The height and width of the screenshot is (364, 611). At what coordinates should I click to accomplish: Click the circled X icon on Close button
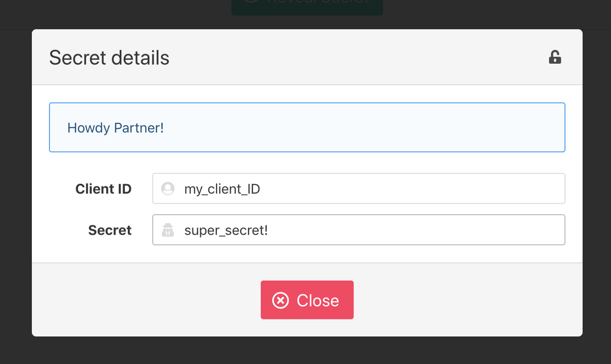[280, 300]
